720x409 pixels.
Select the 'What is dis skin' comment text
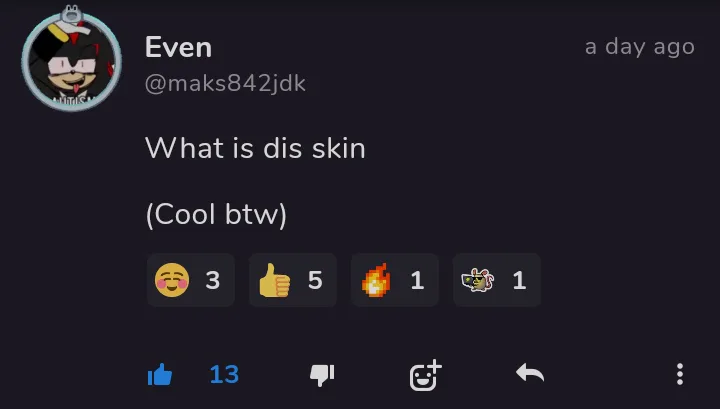(x=255, y=148)
